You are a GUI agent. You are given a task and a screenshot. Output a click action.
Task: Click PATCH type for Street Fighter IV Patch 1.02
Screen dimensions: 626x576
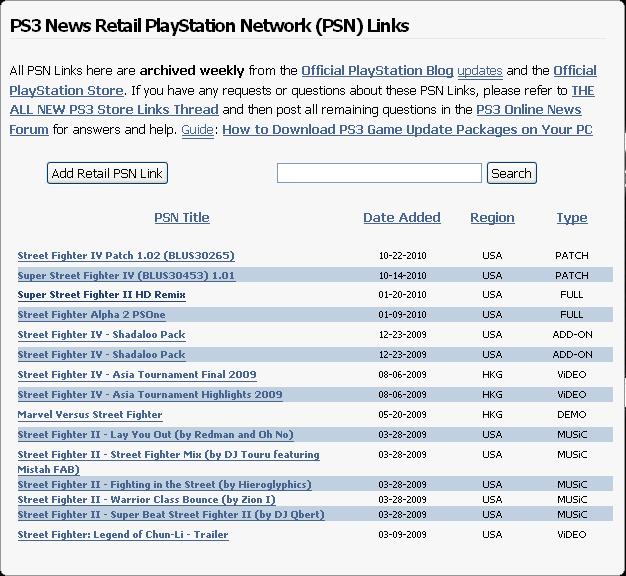572,255
